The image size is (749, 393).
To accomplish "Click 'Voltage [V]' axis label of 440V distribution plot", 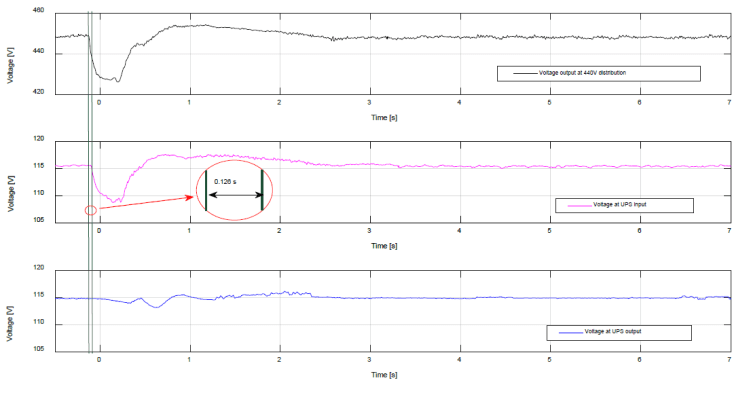I will pos(11,65).
